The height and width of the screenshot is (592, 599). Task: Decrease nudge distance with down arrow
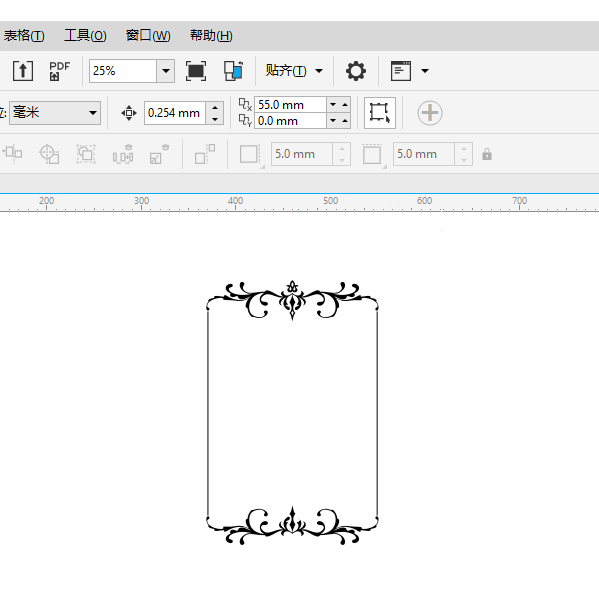215,119
